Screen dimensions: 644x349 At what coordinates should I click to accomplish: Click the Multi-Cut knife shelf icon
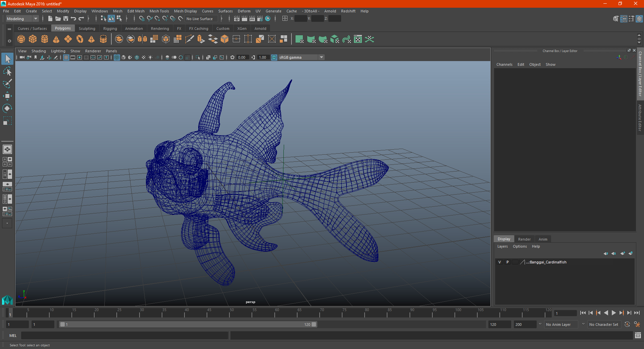190,39
